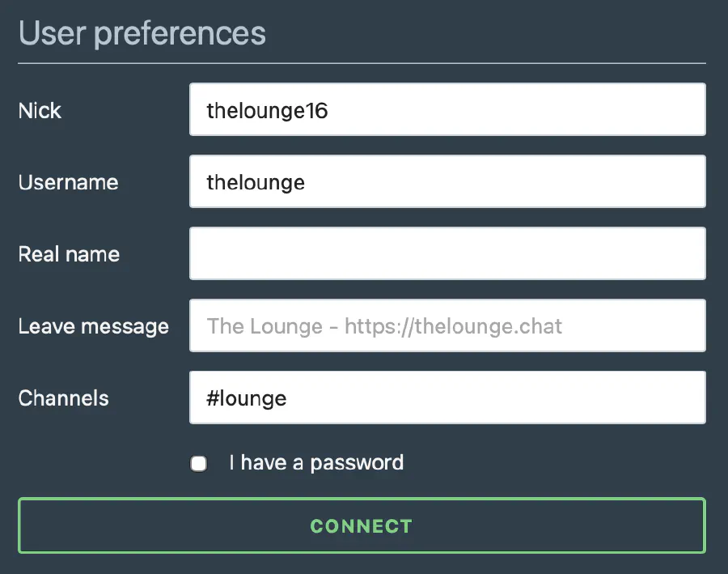
Task: Click the 'thelounge' username value text
Action: [x=256, y=182]
